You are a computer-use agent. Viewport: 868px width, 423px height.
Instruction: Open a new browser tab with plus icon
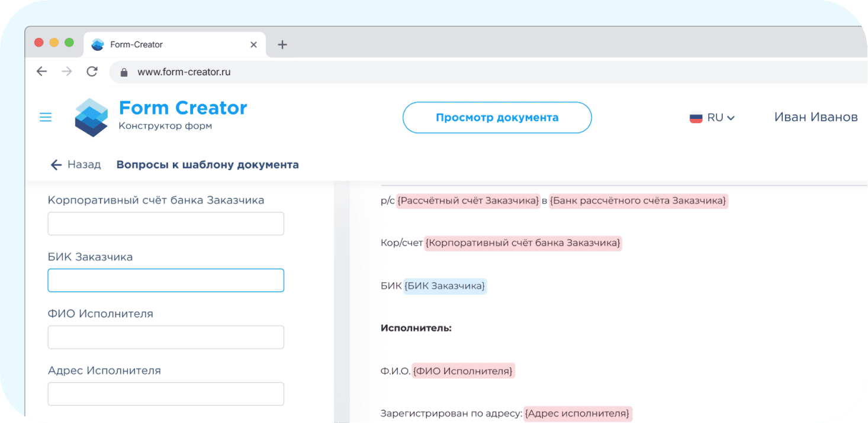282,44
